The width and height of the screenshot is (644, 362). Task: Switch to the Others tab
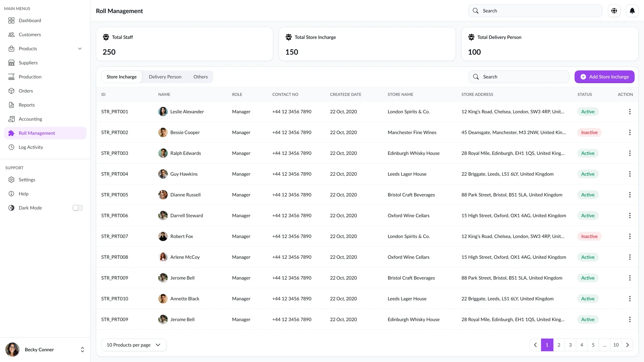(200, 77)
